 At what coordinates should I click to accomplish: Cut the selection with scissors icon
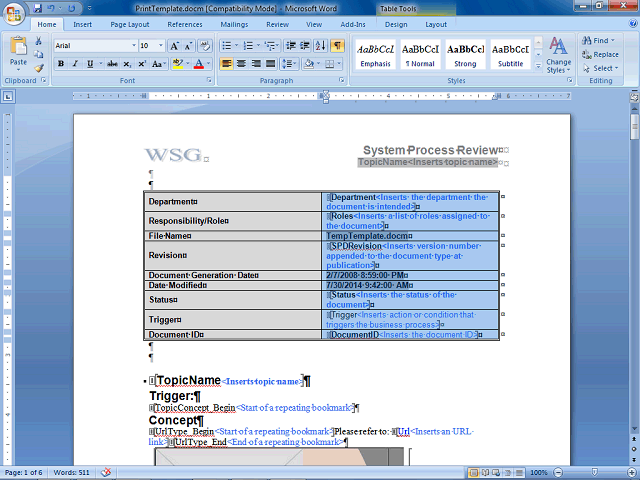39,41
